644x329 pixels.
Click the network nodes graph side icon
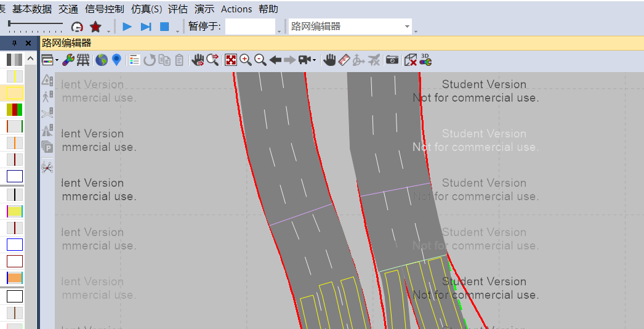tap(47, 168)
